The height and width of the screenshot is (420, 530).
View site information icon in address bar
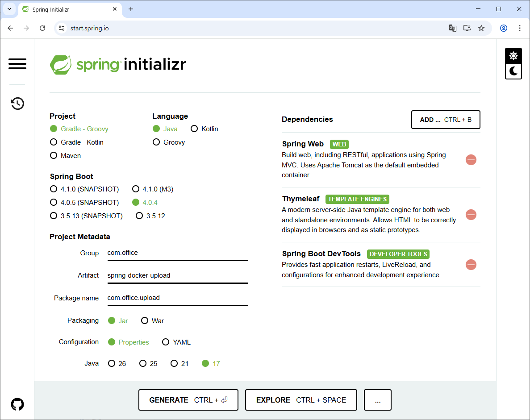(x=62, y=28)
